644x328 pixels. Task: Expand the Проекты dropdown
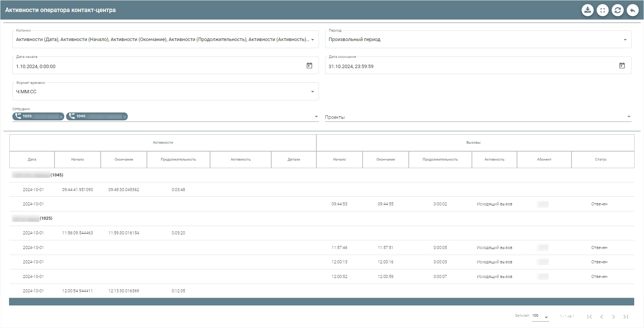(629, 117)
